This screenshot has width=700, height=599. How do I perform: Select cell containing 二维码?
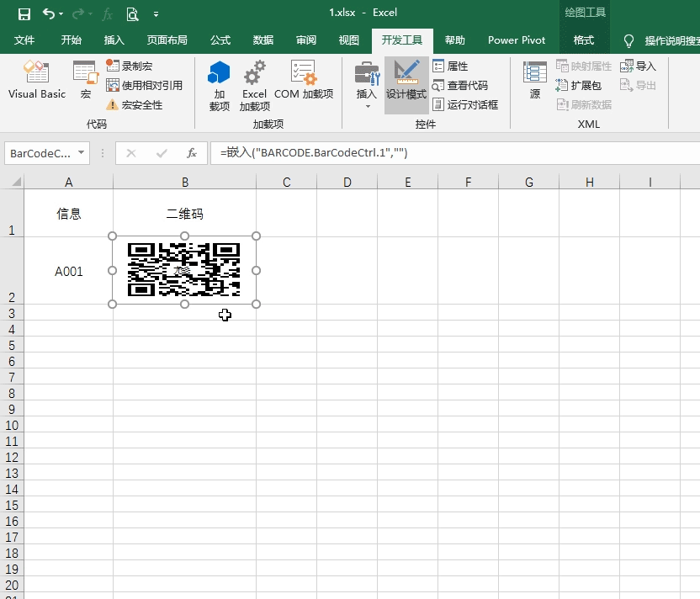(x=185, y=213)
